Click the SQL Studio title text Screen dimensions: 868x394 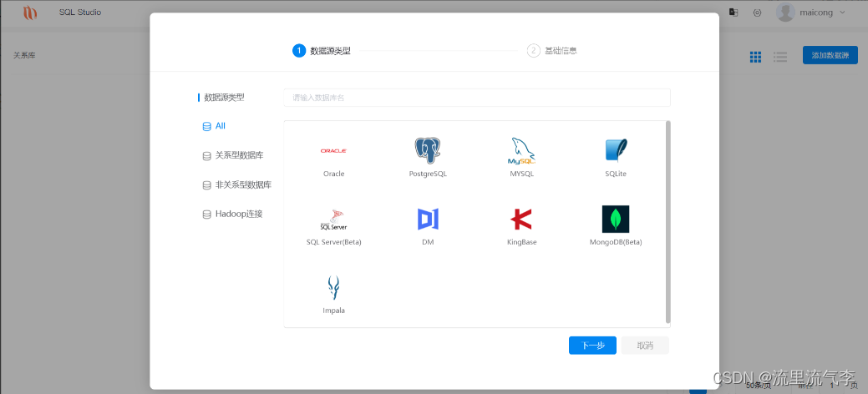pyautogui.click(x=80, y=13)
